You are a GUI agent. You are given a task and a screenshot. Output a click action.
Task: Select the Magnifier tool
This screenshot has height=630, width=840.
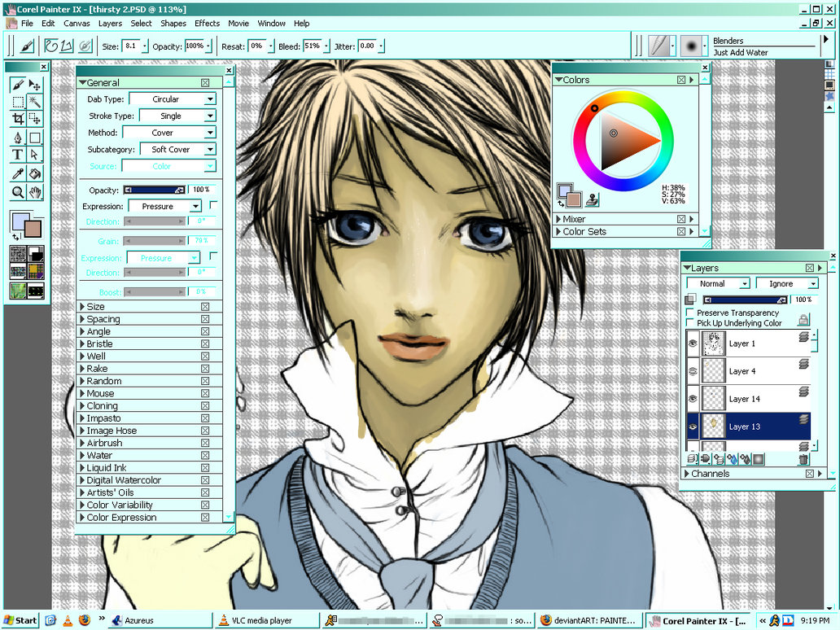tap(18, 191)
